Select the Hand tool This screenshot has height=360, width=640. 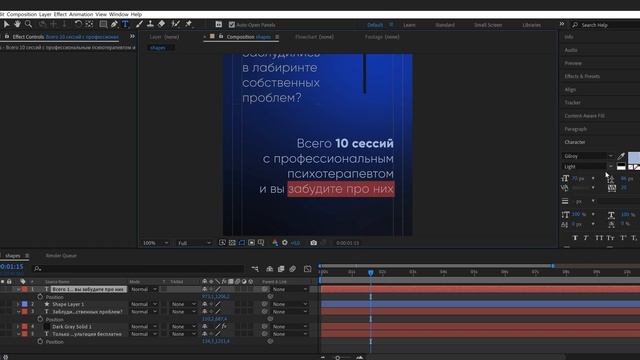coord(17,24)
